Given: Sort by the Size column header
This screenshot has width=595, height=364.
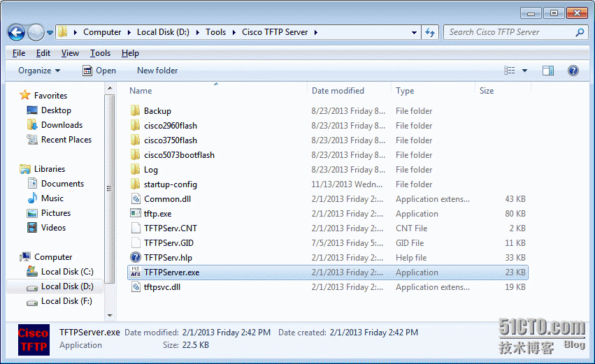Looking at the screenshot, I should 487,91.
